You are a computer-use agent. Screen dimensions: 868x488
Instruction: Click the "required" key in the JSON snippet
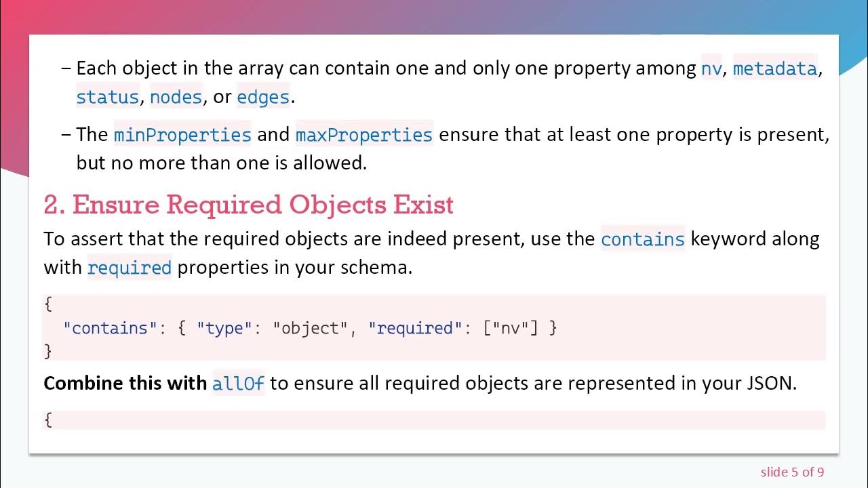(414, 328)
